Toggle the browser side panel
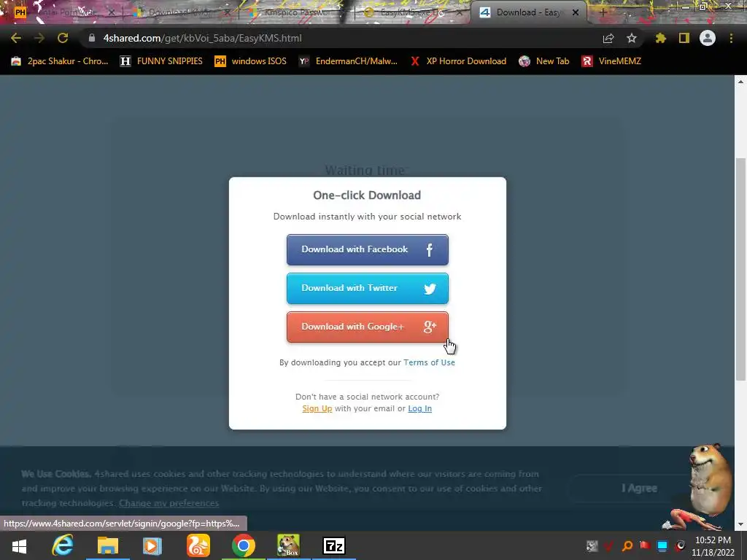The width and height of the screenshot is (747, 560). coord(684,38)
